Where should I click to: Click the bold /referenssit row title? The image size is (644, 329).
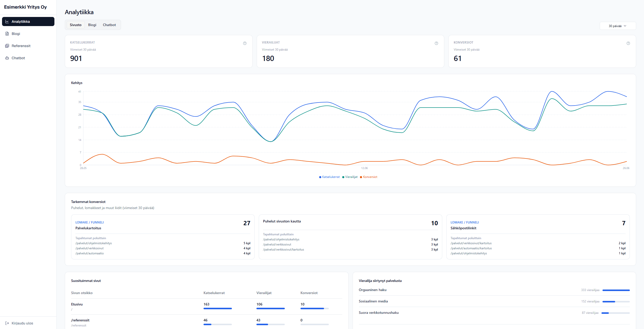[x=80, y=320]
